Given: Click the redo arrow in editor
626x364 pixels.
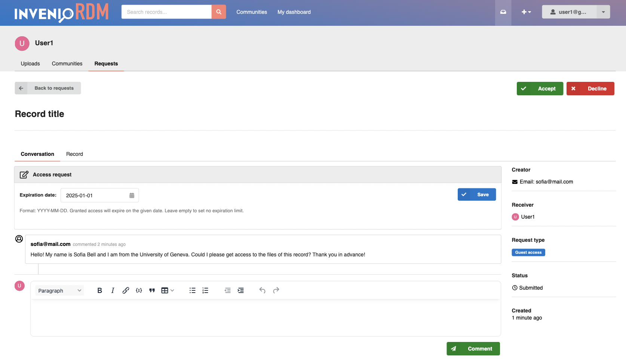Looking at the screenshot, I should coord(276,290).
